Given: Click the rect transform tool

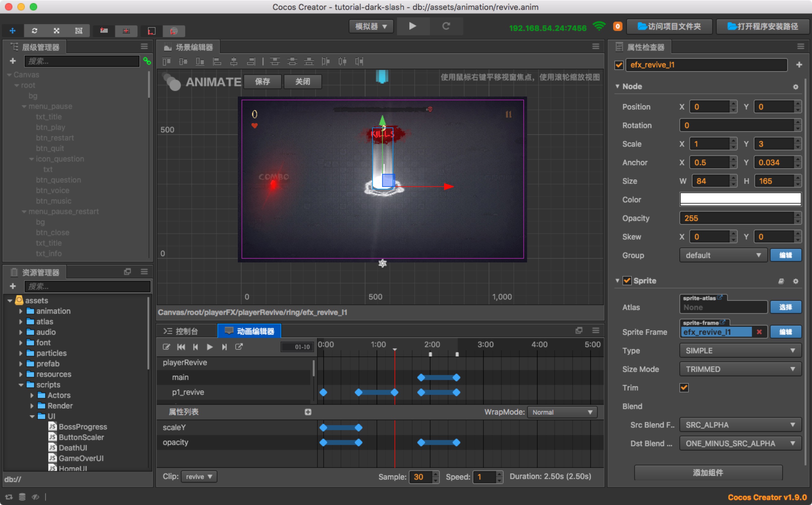Looking at the screenshot, I should (x=79, y=31).
